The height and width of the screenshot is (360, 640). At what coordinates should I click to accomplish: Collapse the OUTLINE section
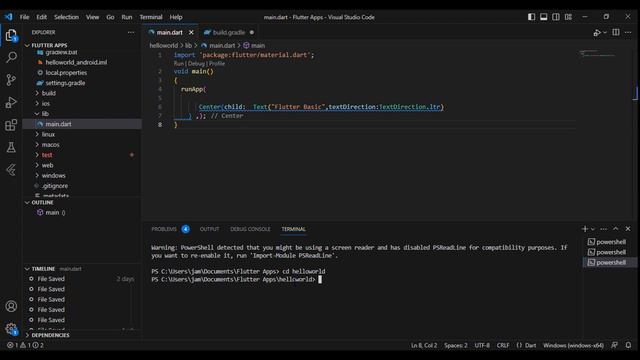tap(42, 202)
